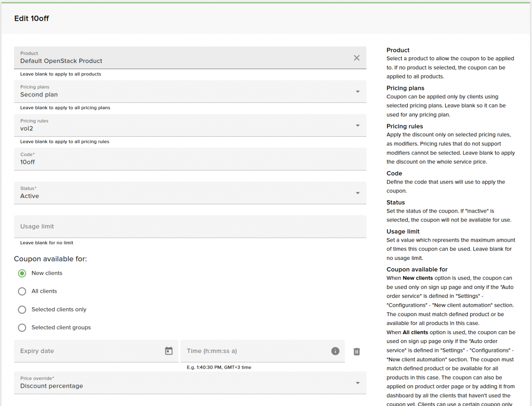Click the 'Coupon available for:' label

(x=50, y=259)
